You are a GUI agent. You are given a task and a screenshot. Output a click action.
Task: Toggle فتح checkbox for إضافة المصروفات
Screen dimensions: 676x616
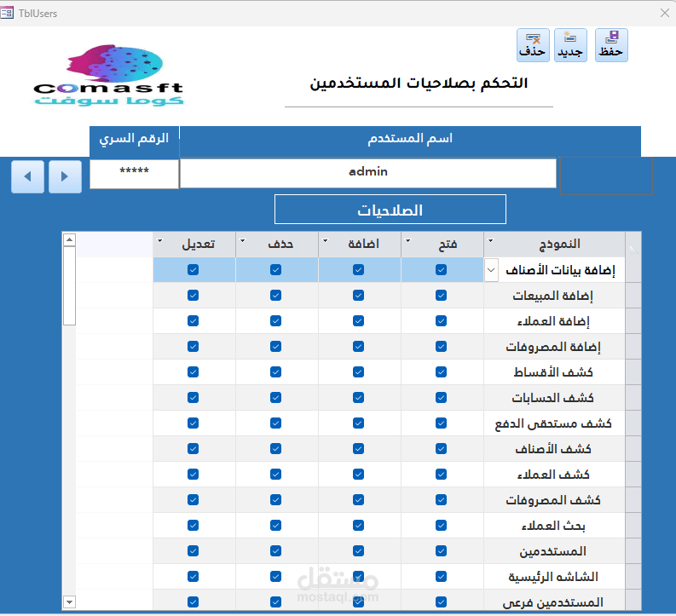(x=441, y=346)
